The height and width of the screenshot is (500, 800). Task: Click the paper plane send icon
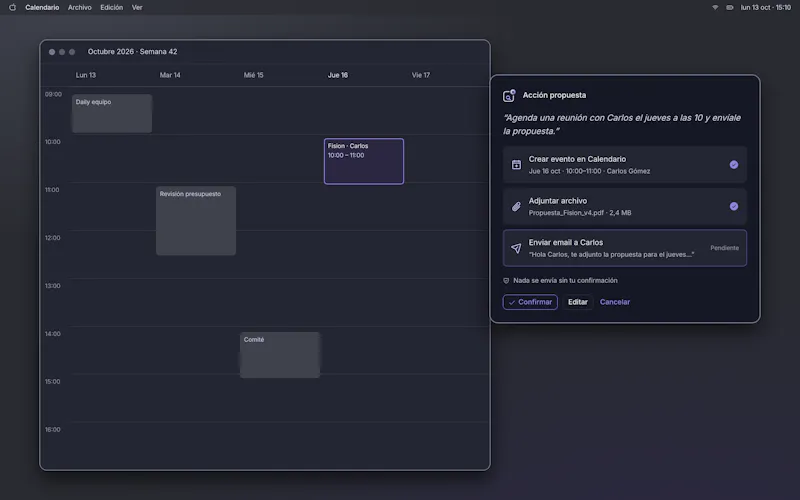516,248
